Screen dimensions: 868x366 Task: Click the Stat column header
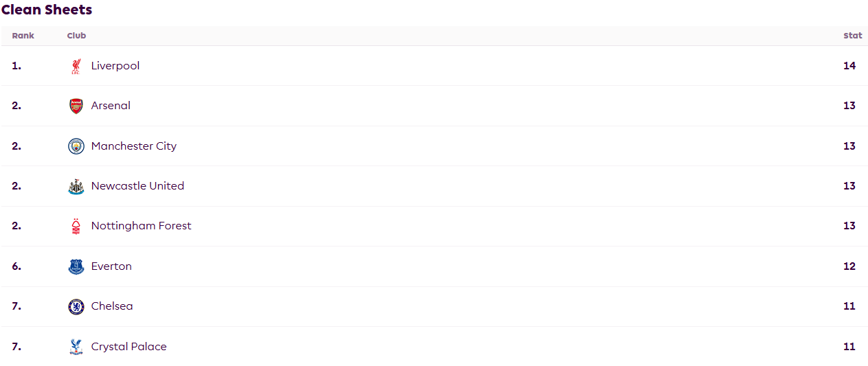tap(853, 36)
